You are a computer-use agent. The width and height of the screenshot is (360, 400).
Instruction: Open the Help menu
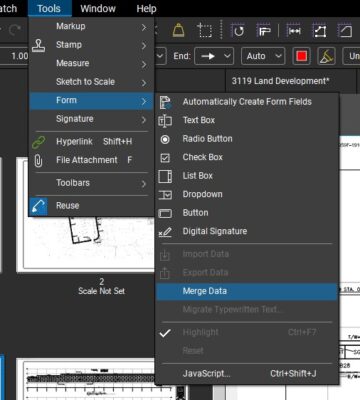[x=146, y=8]
